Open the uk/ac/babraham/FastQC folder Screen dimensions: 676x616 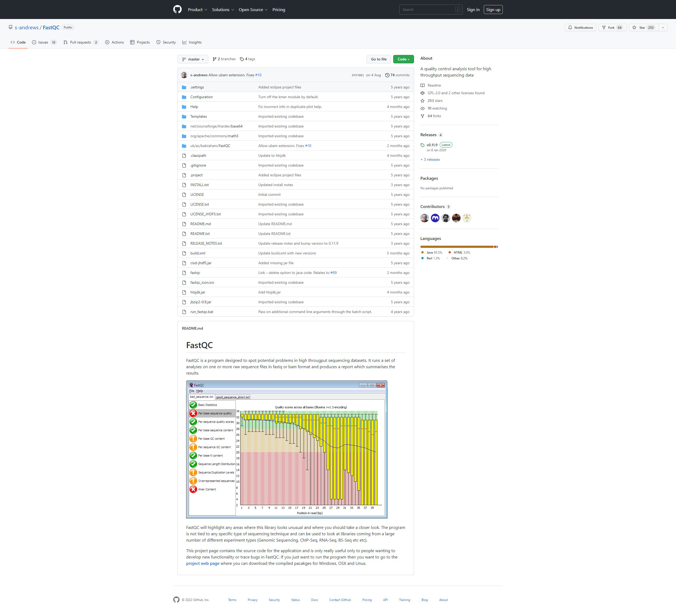[210, 146]
